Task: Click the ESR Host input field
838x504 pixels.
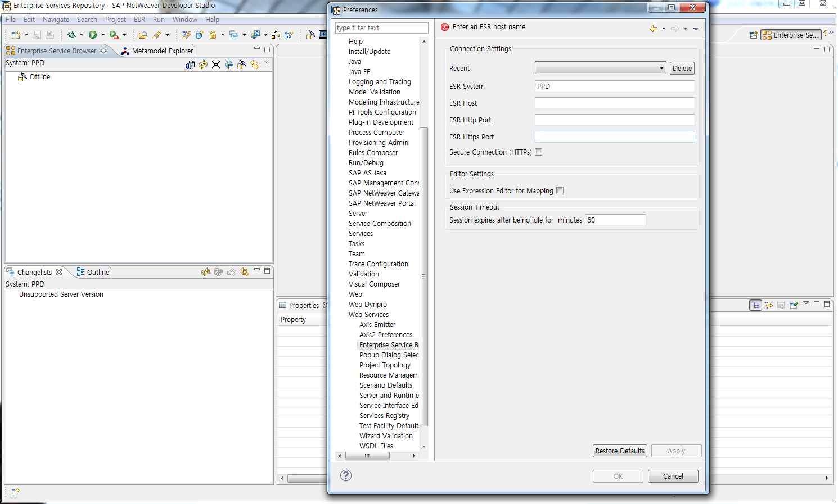Action: [x=615, y=103]
